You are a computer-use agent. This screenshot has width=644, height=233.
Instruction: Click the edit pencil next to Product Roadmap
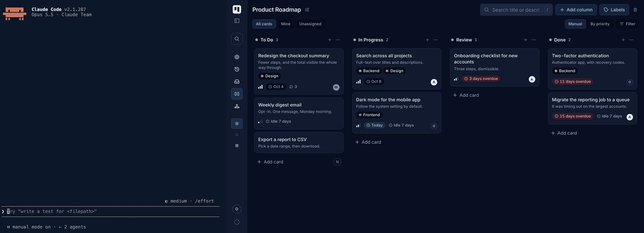coord(307,10)
